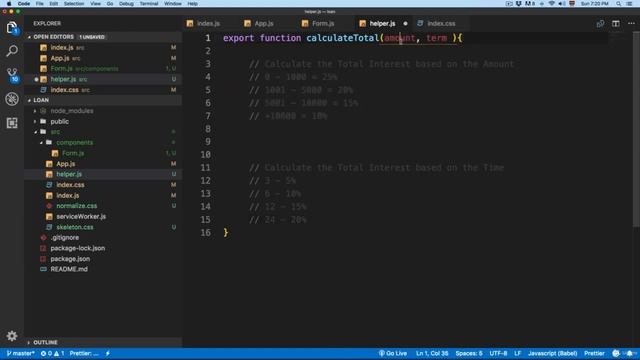
Task: Open the Debug view icon
Action: pos(12,99)
